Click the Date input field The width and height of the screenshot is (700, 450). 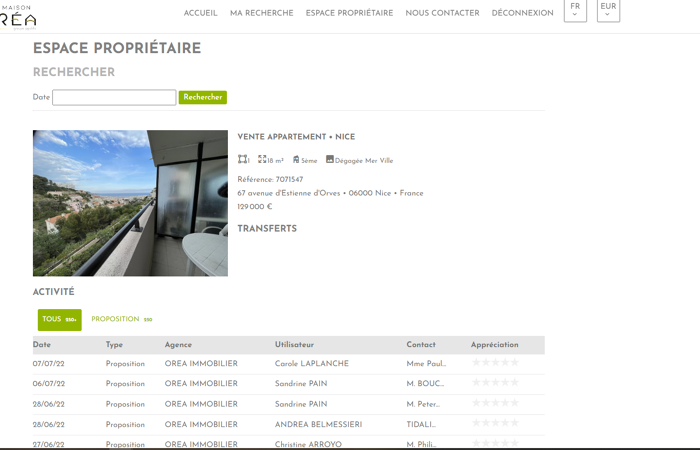coord(114,98)
